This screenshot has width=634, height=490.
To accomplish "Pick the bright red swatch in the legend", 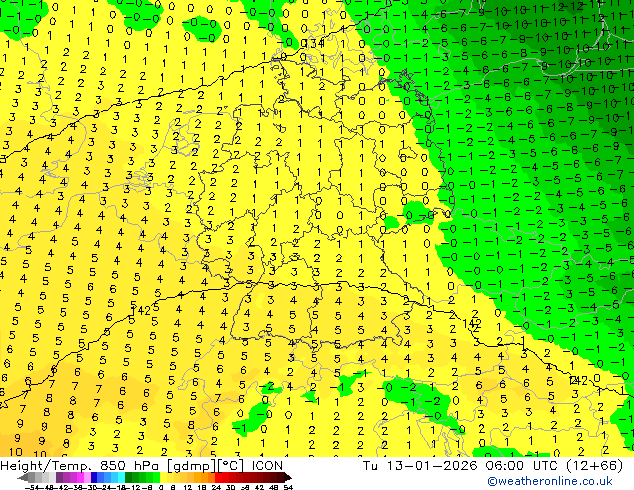I will pyautogui.click(x=218, y=477).
